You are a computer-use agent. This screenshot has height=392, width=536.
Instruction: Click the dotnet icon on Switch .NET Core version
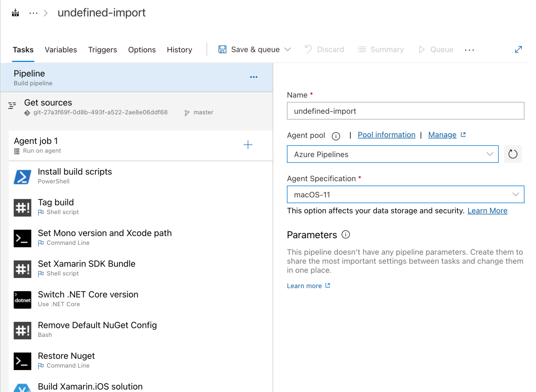tap(22, 300)
